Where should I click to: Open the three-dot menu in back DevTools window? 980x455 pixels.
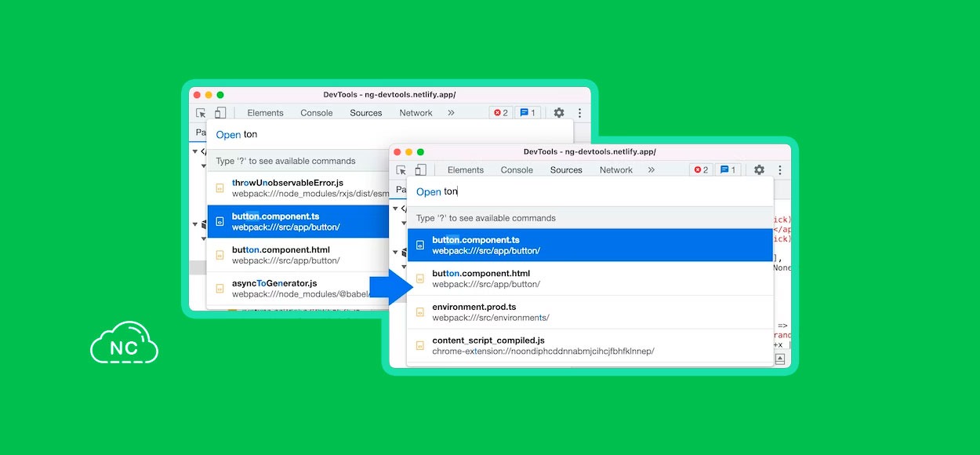pos(579,113)
